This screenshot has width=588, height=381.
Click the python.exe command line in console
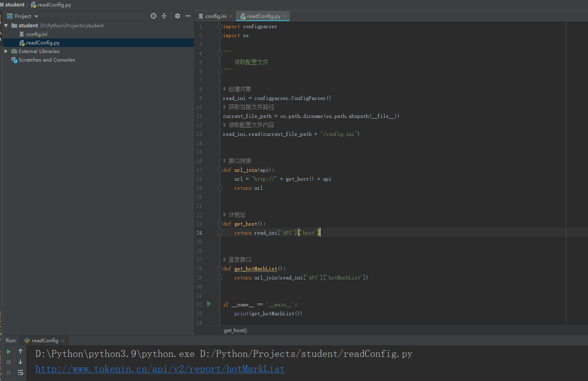coord(224,354)
